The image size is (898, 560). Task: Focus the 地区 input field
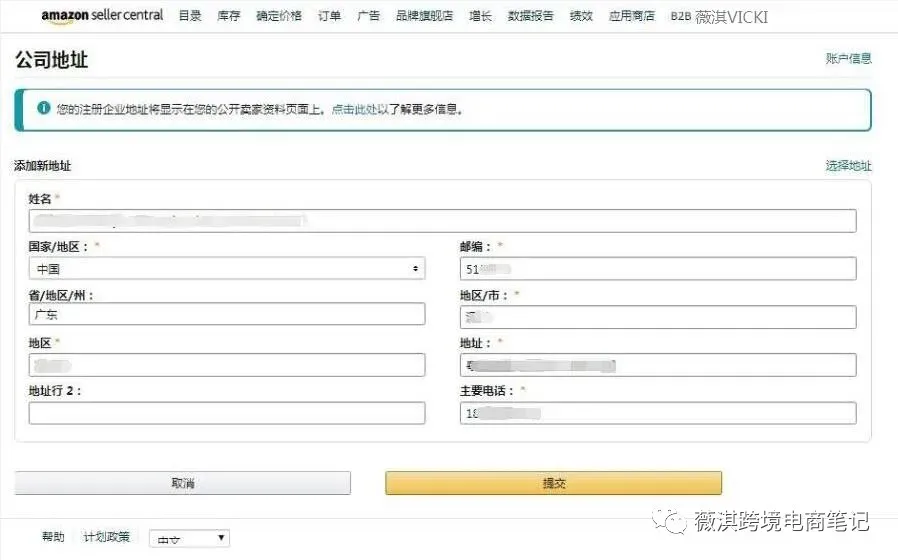227,365
